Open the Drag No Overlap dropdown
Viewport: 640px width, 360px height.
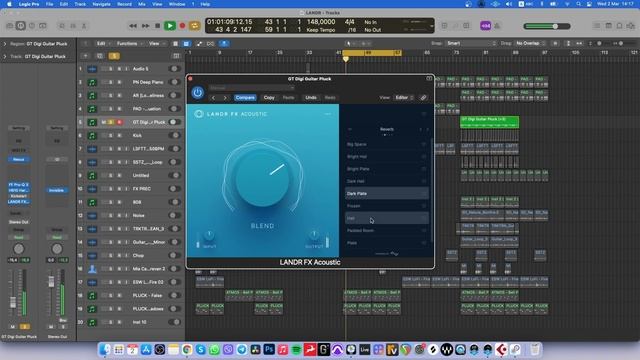pyautogui.click(x=530, y=43)
